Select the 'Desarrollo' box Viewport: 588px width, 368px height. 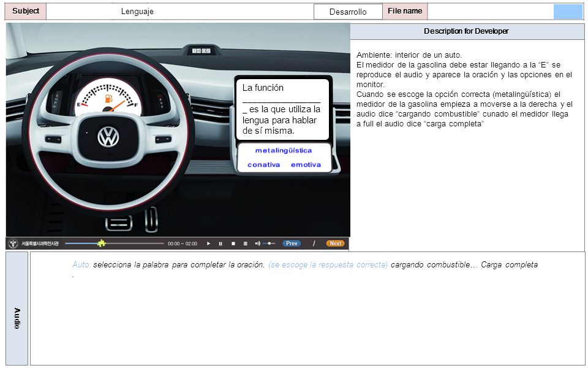[x=348, y=12]
